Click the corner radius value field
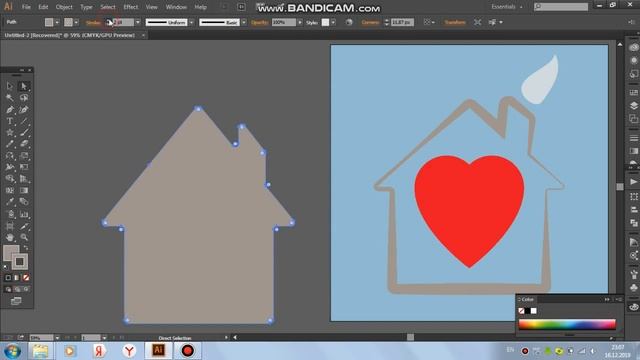Viewport: 640px width, 360px height. (402, 22)
